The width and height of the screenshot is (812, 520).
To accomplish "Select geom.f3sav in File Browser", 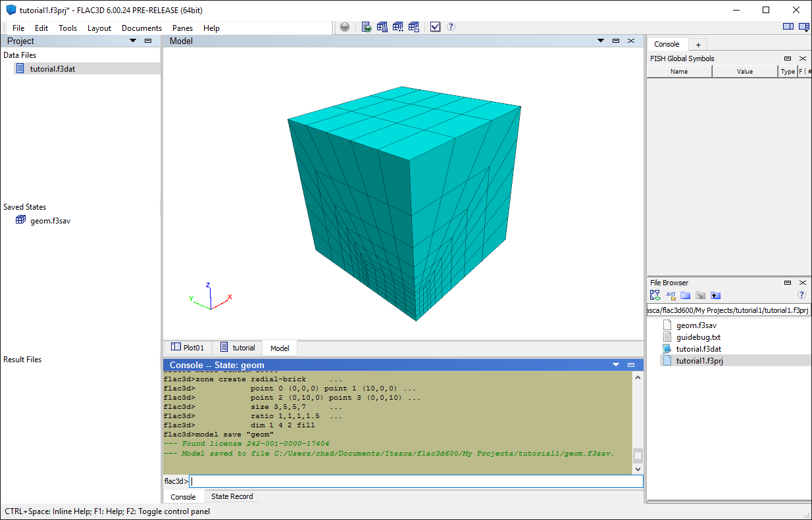I will [696, 325].
